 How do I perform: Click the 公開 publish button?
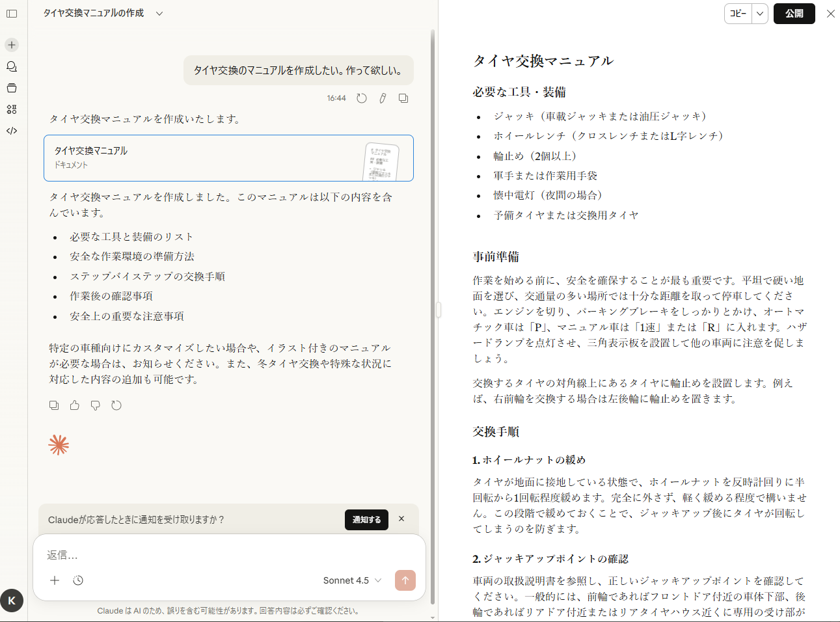[x=794, y=14]
